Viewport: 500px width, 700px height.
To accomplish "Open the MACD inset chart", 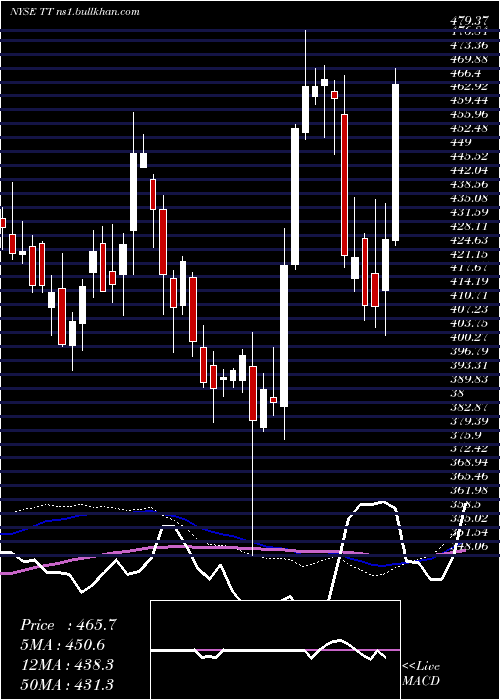I will [275, 650].
